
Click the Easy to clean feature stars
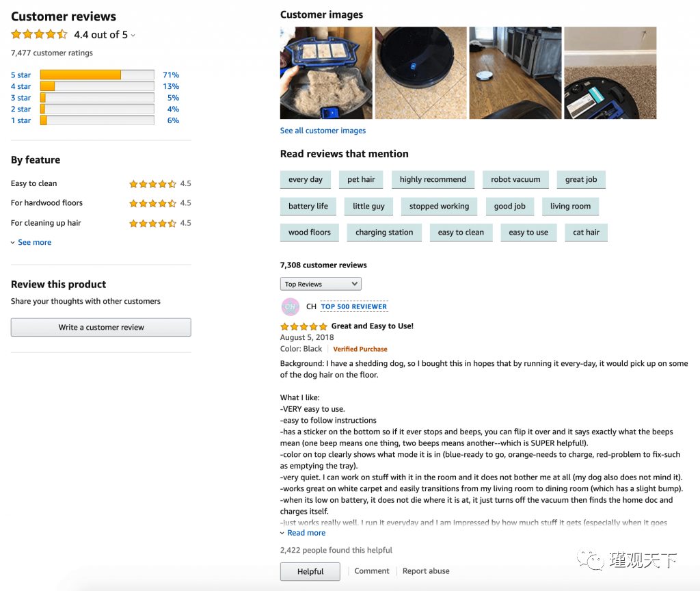click(x=152, y=183)
